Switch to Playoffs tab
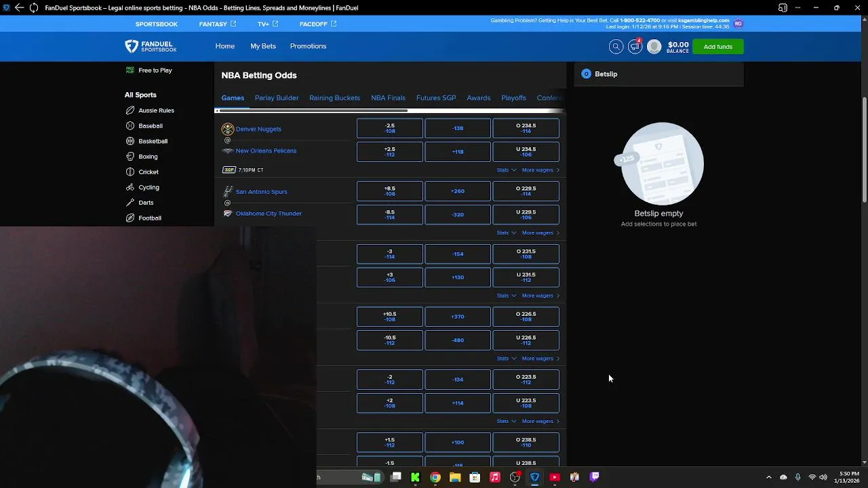Screen dimensions: 868x488 tap(513, 98)
